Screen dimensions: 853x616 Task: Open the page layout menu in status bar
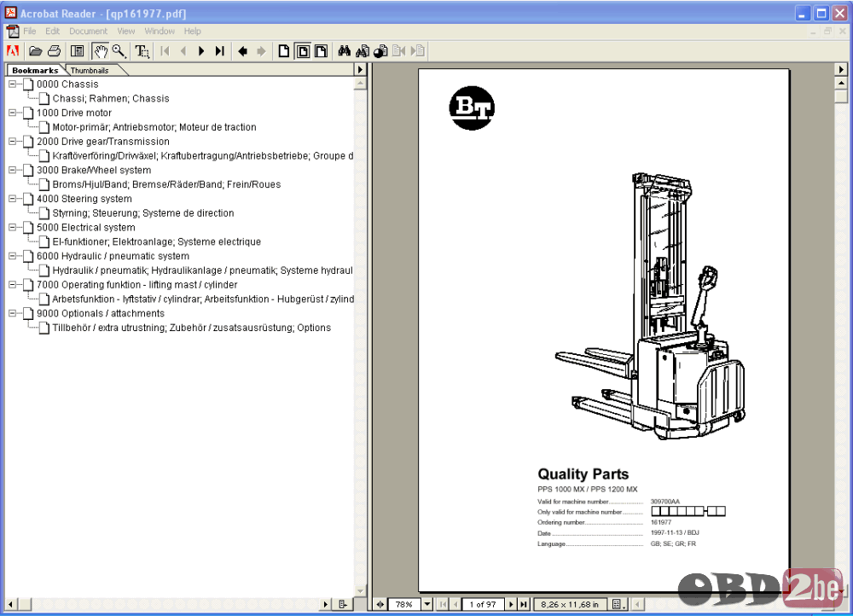click(x=618, y=604)
